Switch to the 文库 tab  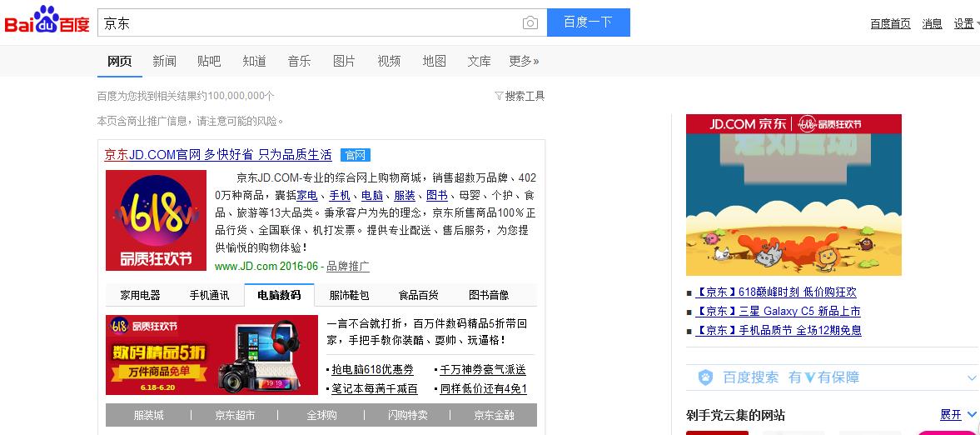(x=480, y=61)
